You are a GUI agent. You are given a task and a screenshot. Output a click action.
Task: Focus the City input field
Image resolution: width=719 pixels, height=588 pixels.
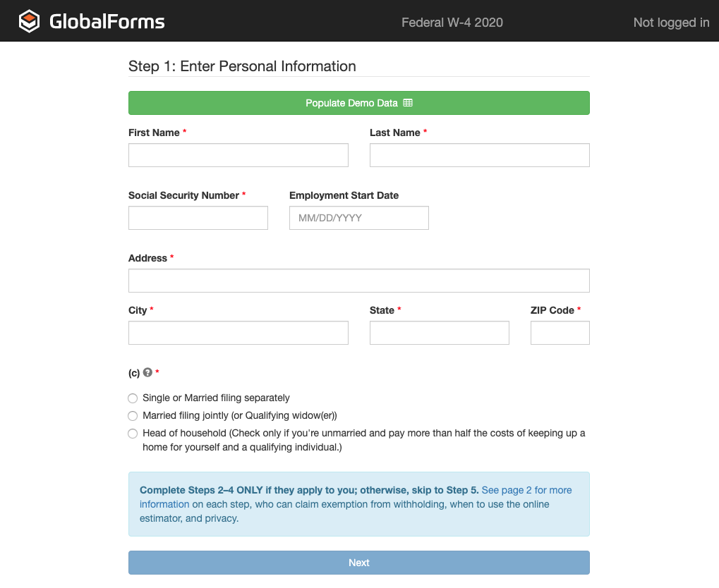(238, 333)
